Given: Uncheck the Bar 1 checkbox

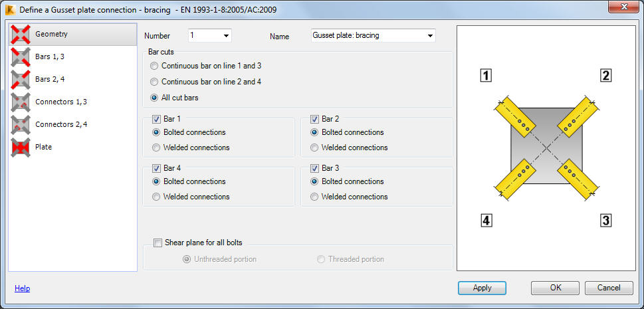Looking at the screenshot, I should pyautogui.click(x=156, y=119).
